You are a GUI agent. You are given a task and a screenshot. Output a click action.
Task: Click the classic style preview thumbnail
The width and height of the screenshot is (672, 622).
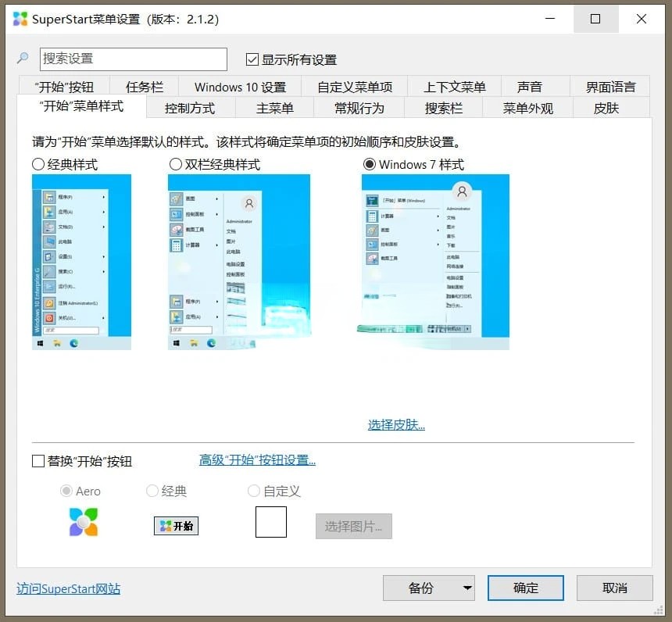[81, 262]
